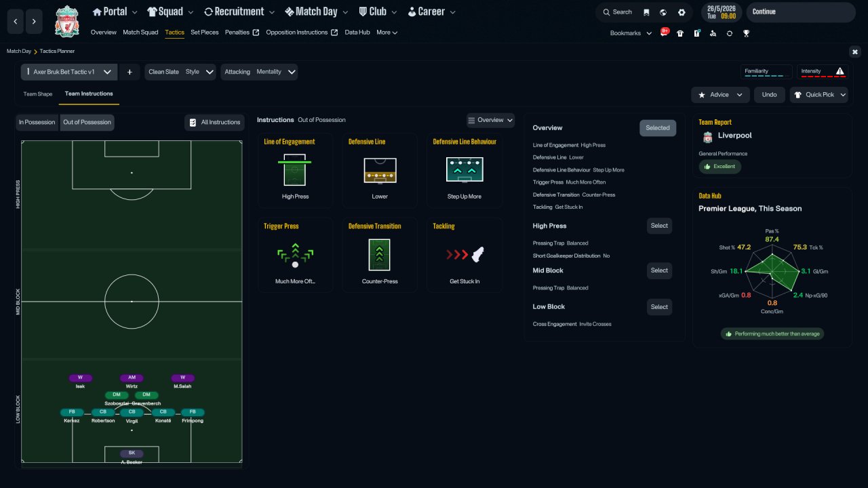The image size is (868, 488).
Task: Open the Overview tab in the submenu
Action: 104,33
